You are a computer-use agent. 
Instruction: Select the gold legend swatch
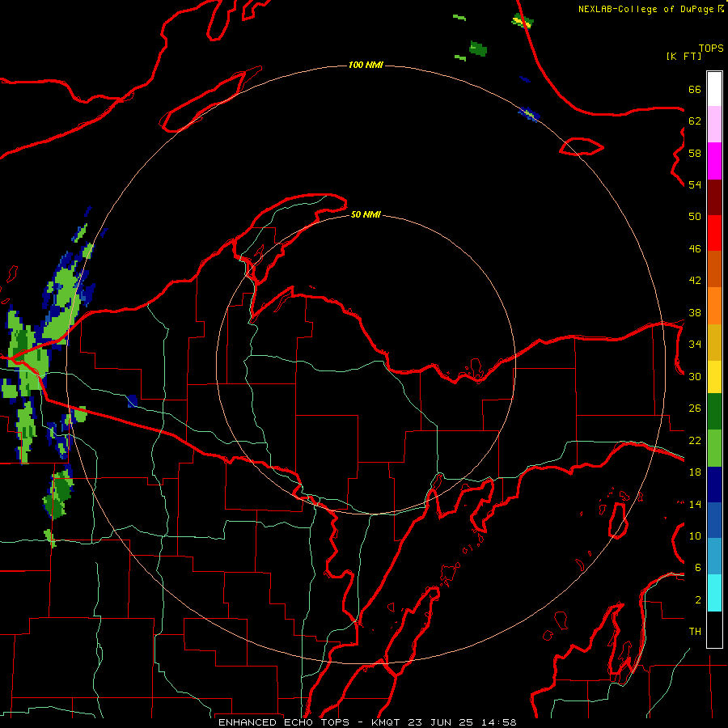pyautogui.click(x=714, y=343)
